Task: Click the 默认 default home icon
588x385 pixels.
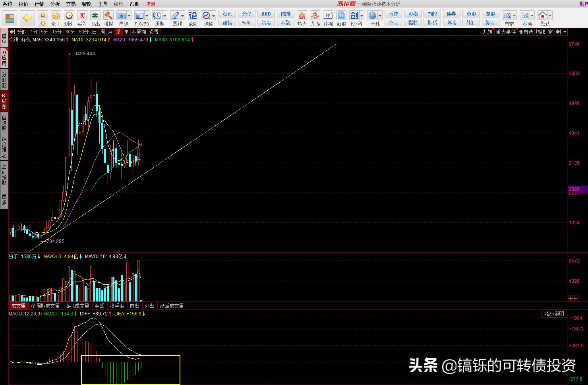Action: 543,16
